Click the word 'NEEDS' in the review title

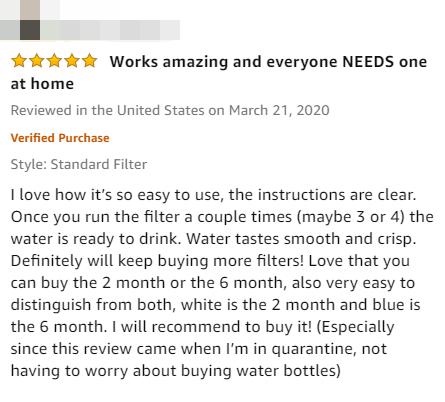pos(368,62)
